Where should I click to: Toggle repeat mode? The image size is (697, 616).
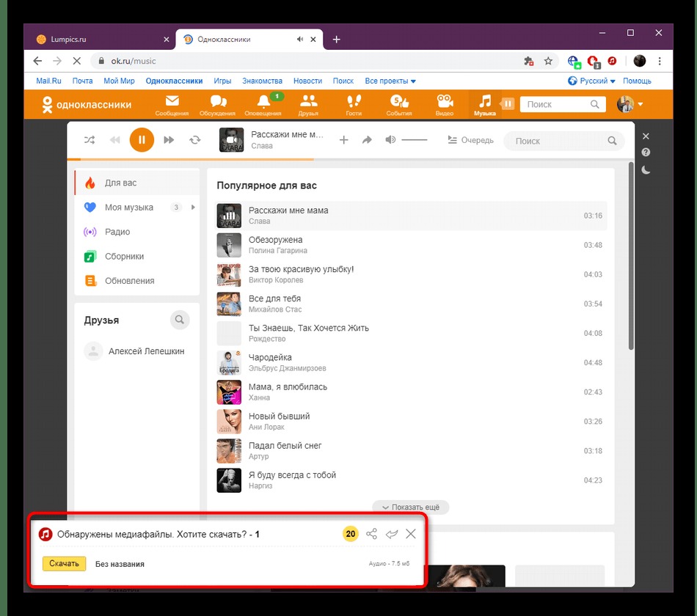(x=194, y=140)
